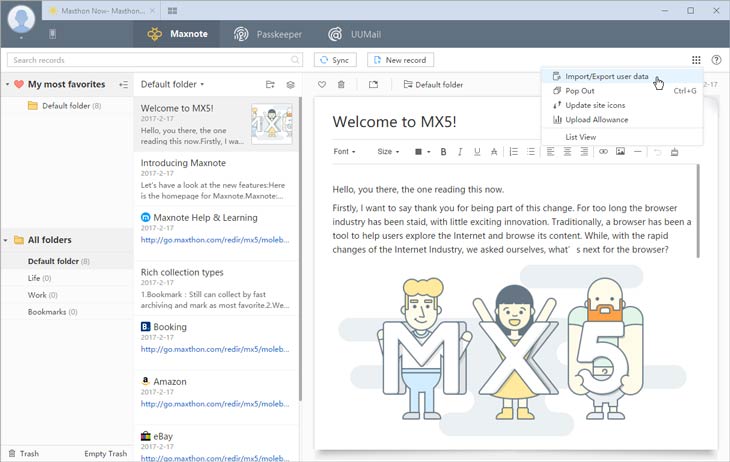Click the Default folder location label above note
The width and height of the screenshot is (730, 462).
pos(433,84)
